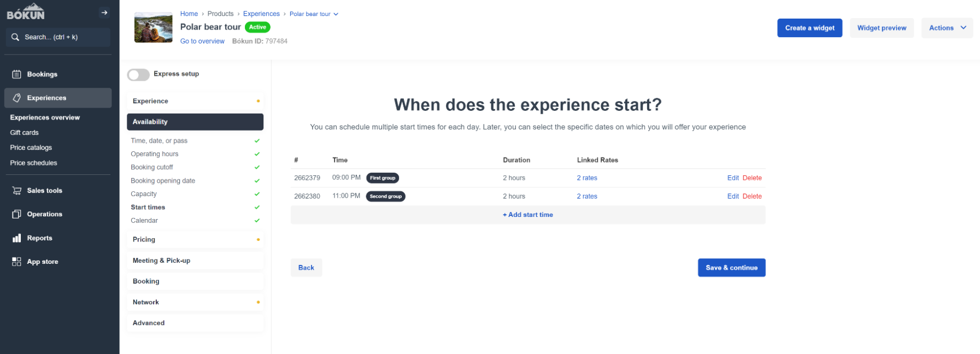
Task: Click the Experiences tag icon
Action: coord(17,98)
